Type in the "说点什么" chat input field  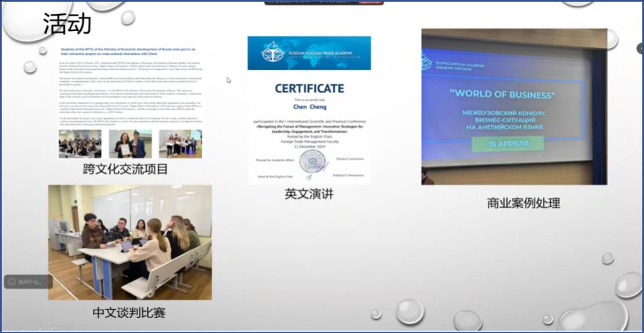[x=31, y=281]
